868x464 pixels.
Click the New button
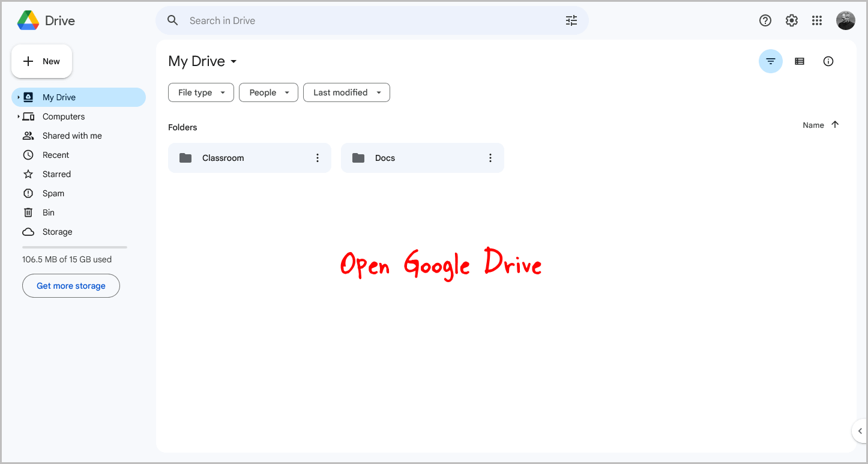pos(42,61)
